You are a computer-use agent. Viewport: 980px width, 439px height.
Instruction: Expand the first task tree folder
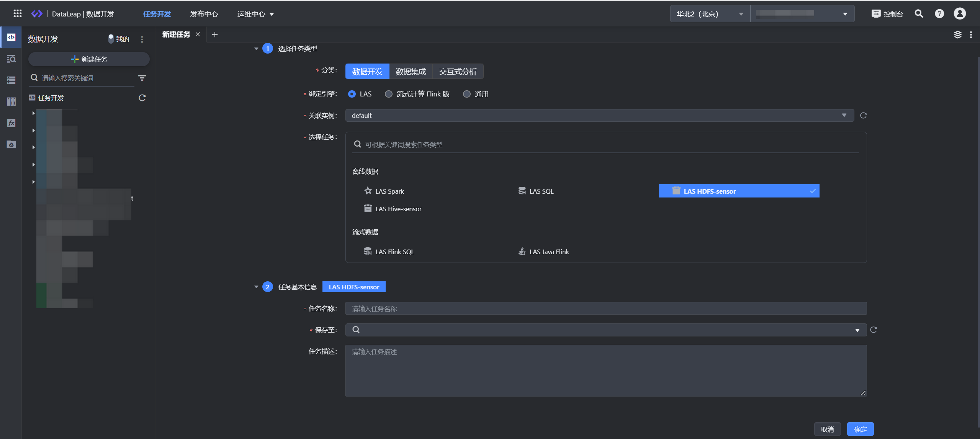(34, 113)
